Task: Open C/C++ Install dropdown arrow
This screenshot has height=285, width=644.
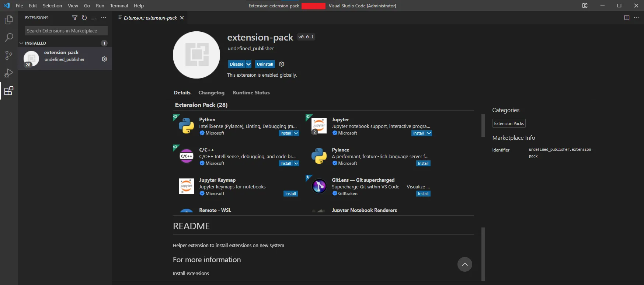Action: point(296,163)
